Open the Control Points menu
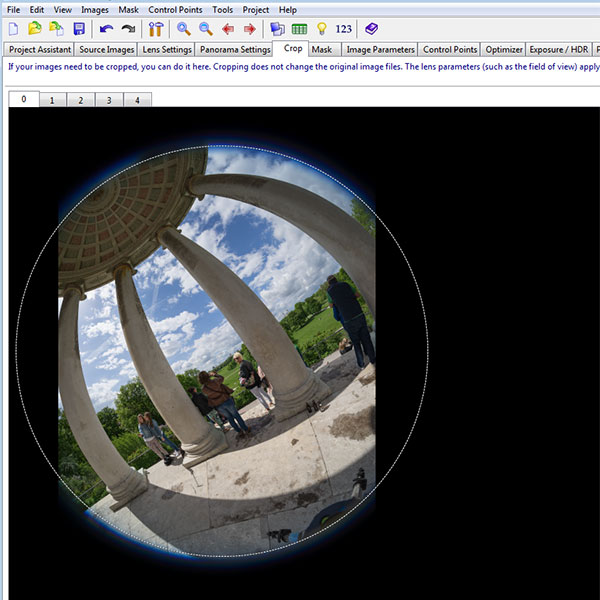 pyautogui.click(x=176, y=9)
